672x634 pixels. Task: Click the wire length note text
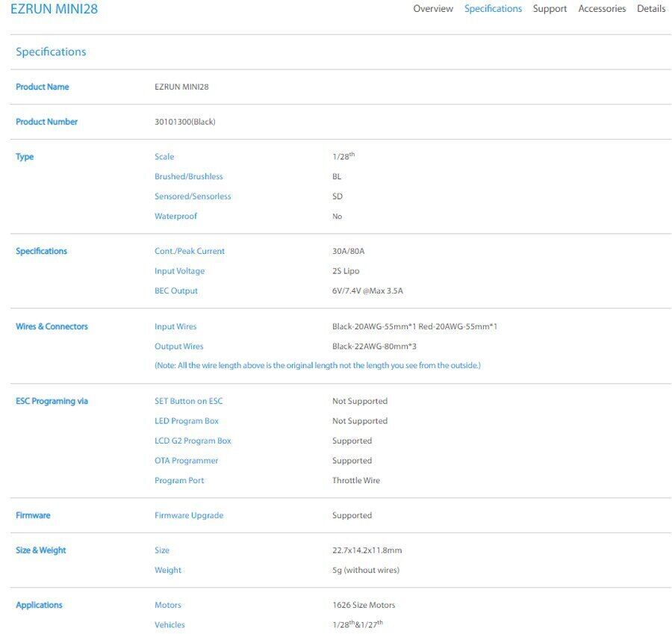[317, 366]
